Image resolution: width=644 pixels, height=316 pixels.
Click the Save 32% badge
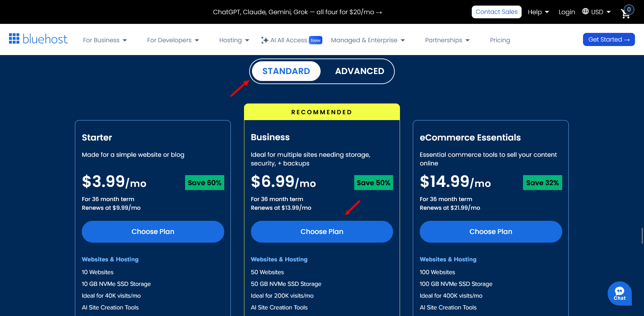pyautogui.click(x=542, y=183)
